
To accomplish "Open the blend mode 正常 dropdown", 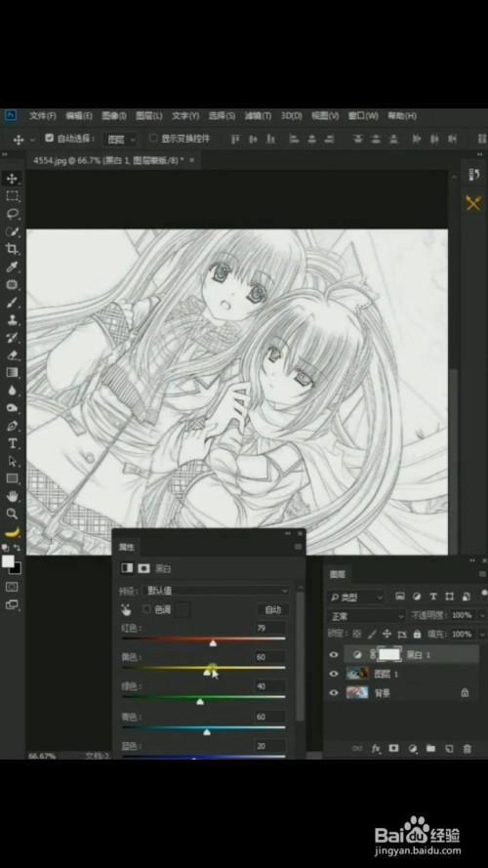I will point(366,615).
